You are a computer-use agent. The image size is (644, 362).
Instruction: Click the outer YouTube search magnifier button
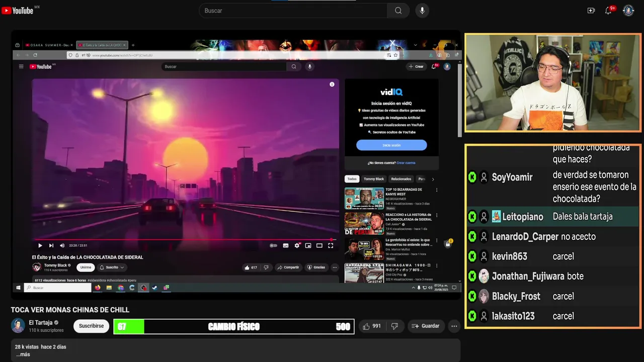coord(398,11)
